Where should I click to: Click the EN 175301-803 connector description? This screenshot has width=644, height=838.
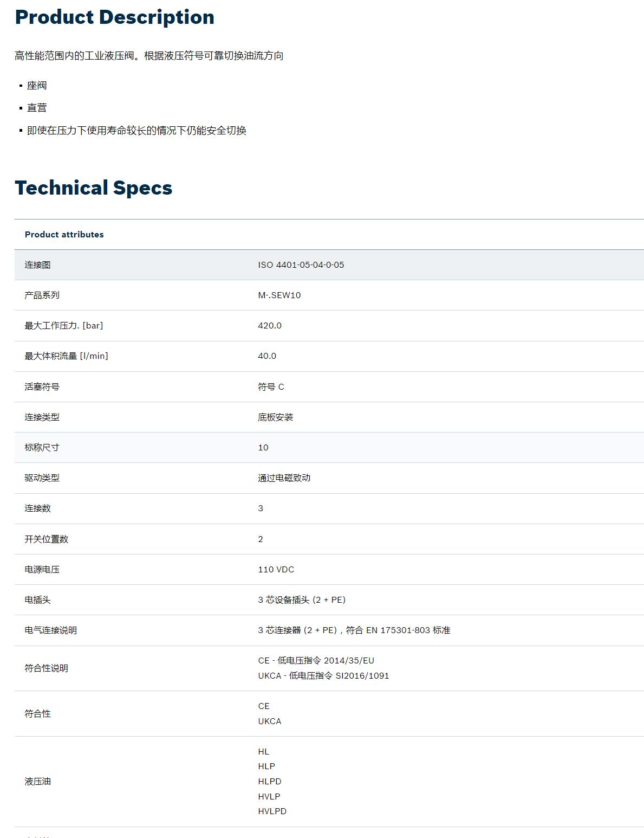tap(355, 630)
